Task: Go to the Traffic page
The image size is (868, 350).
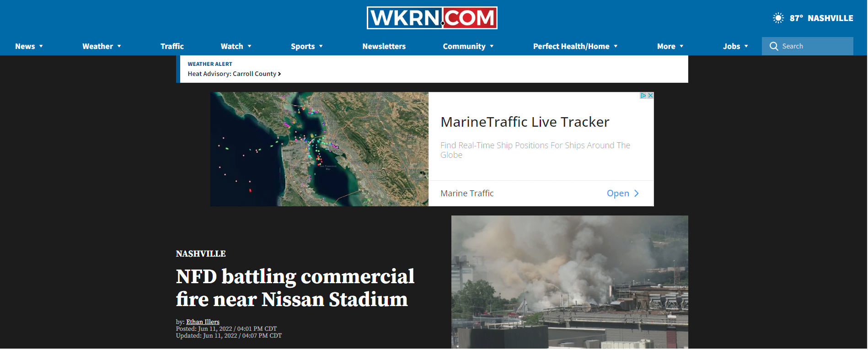Action: [172, 46]
